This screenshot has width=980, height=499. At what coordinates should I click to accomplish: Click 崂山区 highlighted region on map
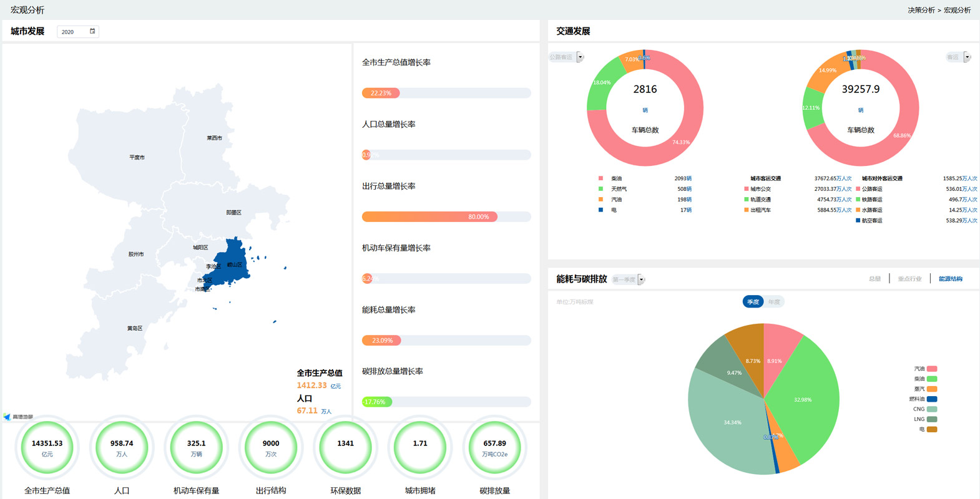235,263
